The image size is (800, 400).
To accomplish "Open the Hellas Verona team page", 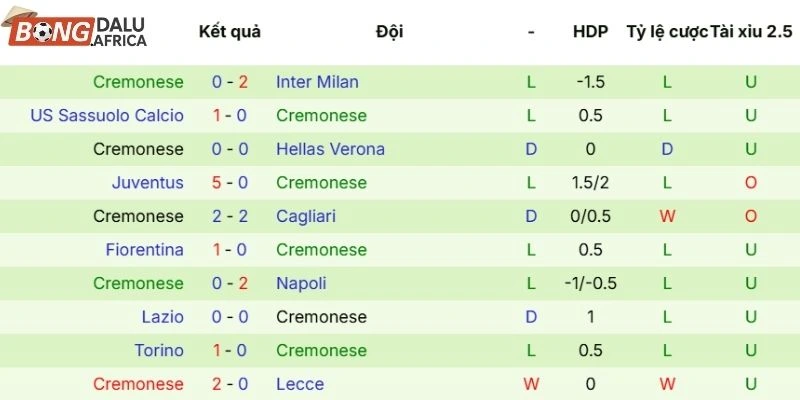I will 330,149.
